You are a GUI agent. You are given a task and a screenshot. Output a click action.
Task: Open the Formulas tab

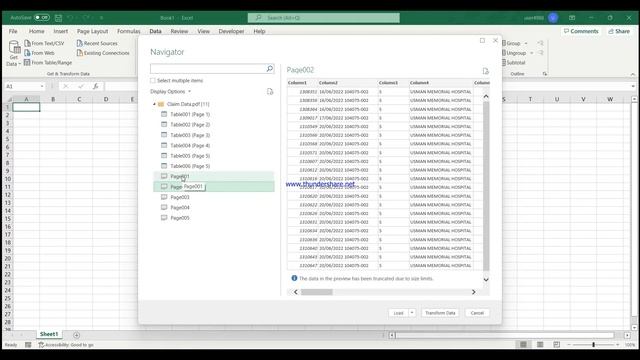click(x=129, y=31)
